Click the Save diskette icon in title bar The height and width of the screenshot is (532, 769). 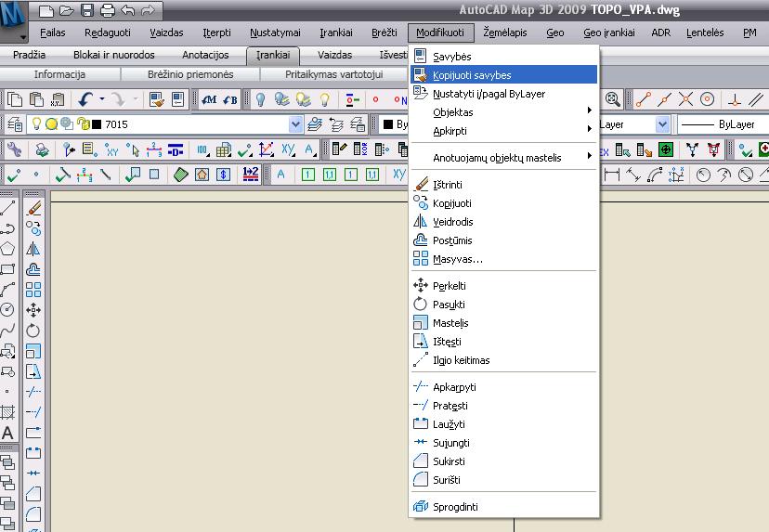point(86,10)
